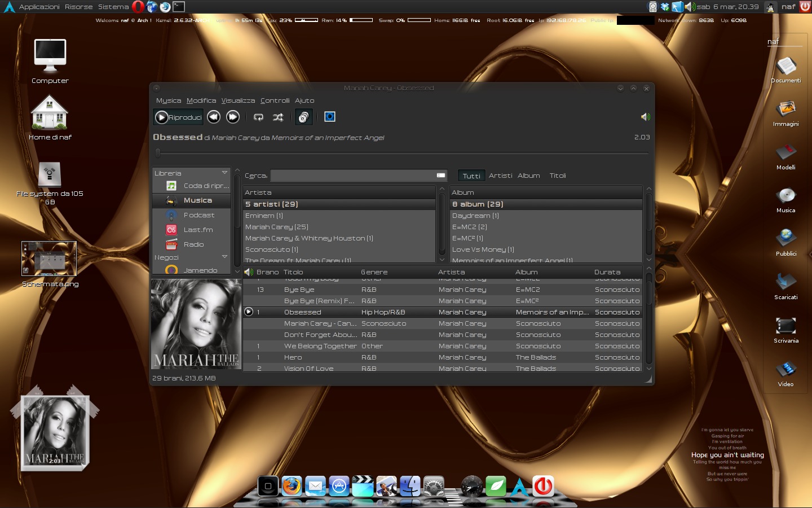The height and width of the screenshot is (508, 812).
Task: Toggle the browser pane (discs icon)
Action: pyautogui.click(x=303, y=117)
